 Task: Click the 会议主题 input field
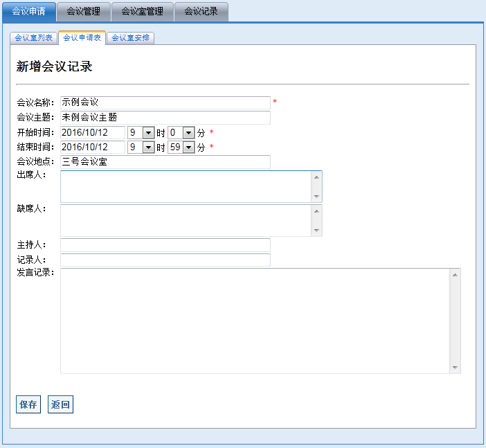click(x=165, y=118)
